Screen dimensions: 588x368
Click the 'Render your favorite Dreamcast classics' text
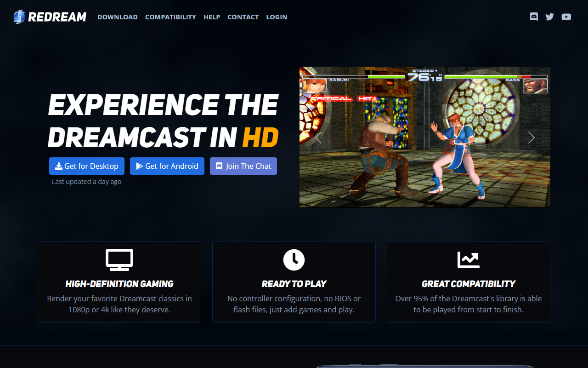tap(119, 304)
